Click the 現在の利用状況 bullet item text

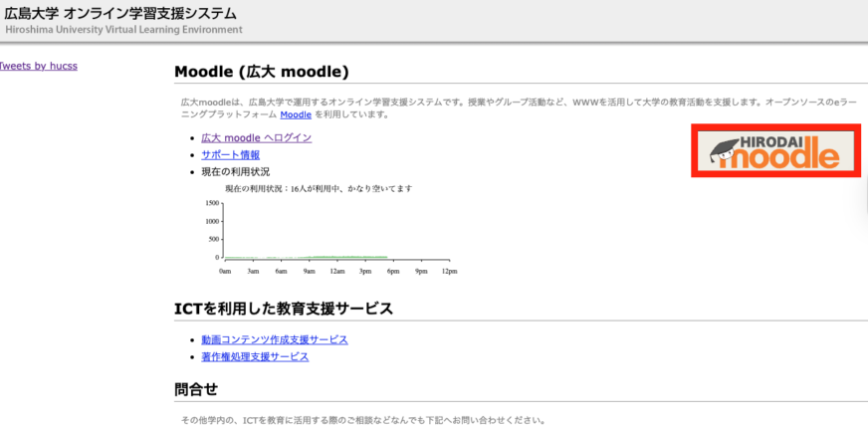pos(235,171)
